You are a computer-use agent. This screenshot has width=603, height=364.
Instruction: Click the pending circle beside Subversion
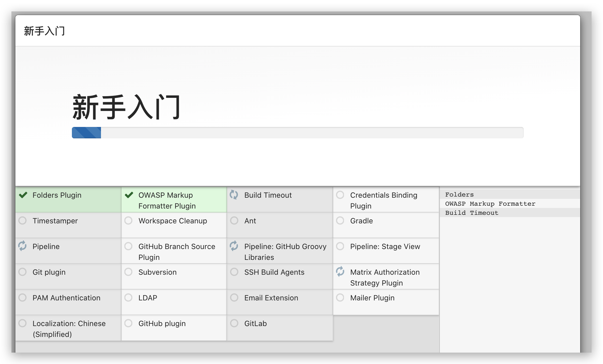click(128, 272)
